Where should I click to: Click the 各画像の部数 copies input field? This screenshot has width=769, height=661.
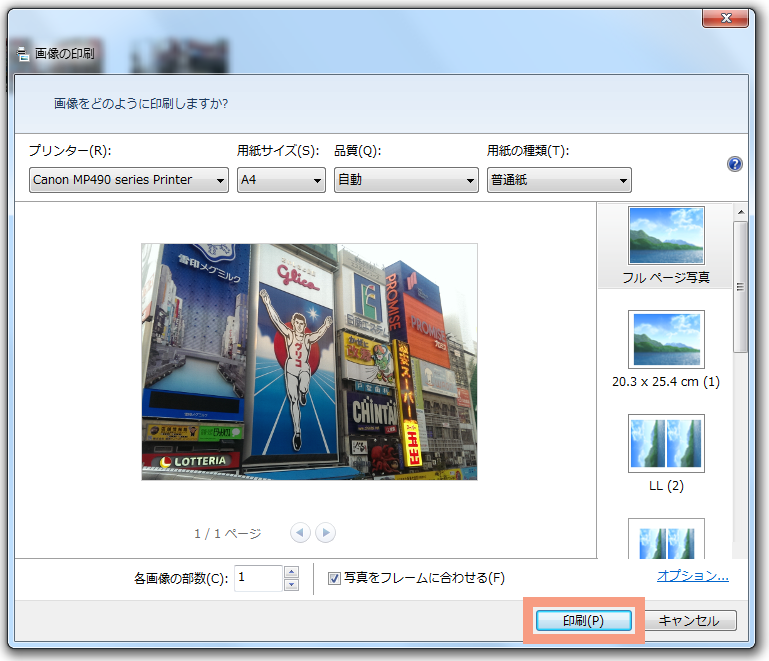pos(258,579)
